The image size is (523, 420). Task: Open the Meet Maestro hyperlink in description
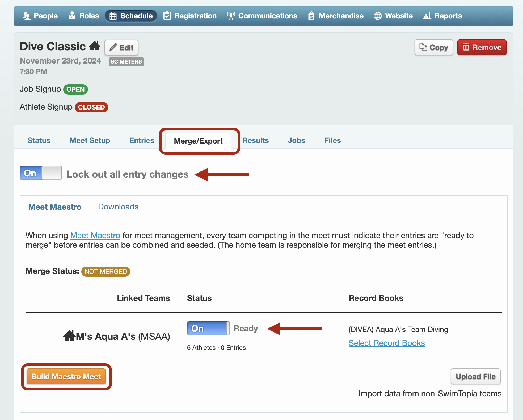(95, 236)
